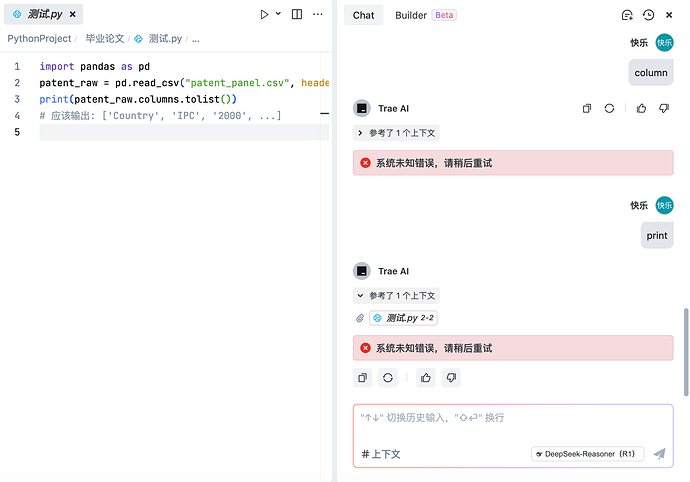The height and width of the screenshot is (482, 690).
Task: Thumbs down the second error response
Action: pos(451,378)
